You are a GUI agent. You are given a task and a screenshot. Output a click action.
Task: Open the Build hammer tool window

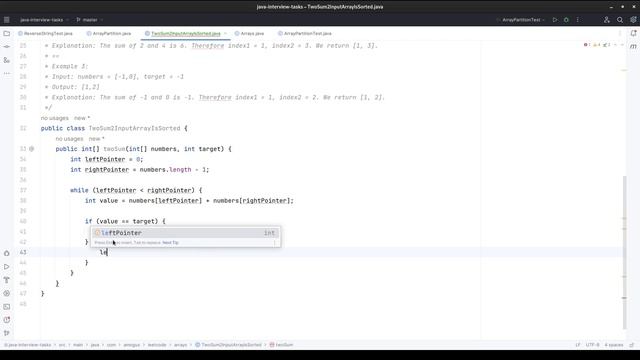[7, 280]
